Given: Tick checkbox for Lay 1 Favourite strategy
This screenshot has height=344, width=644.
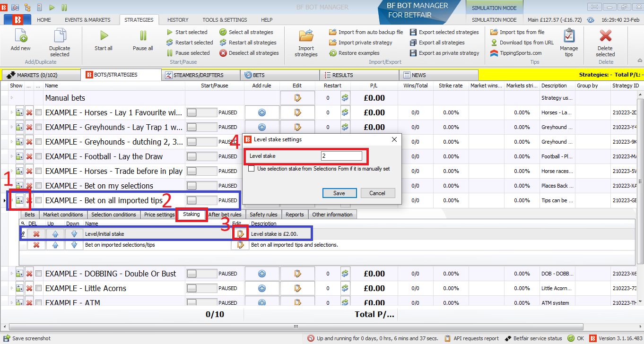Looking at the screenshot, I should pyautogui.click(x=39, y=113).
